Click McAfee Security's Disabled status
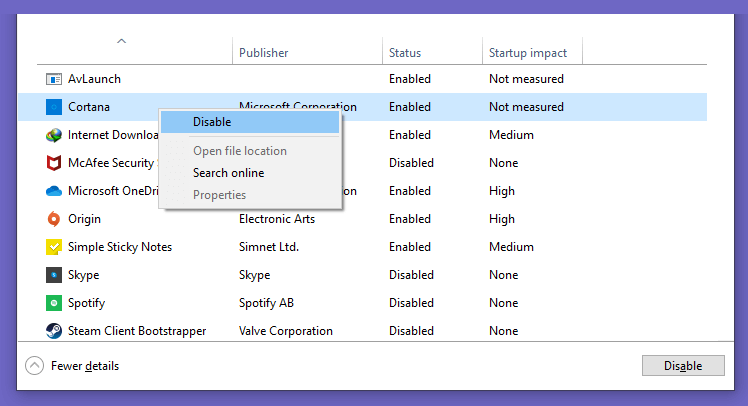 pos(411,163)
